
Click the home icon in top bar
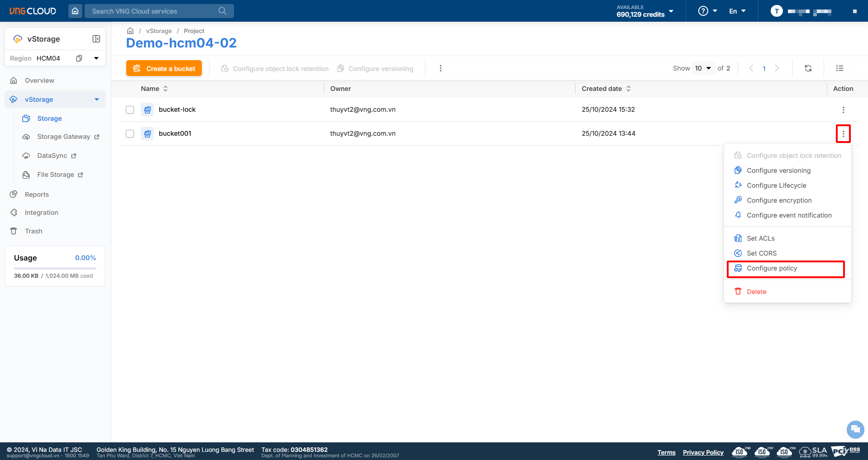(x=75, y=11)
